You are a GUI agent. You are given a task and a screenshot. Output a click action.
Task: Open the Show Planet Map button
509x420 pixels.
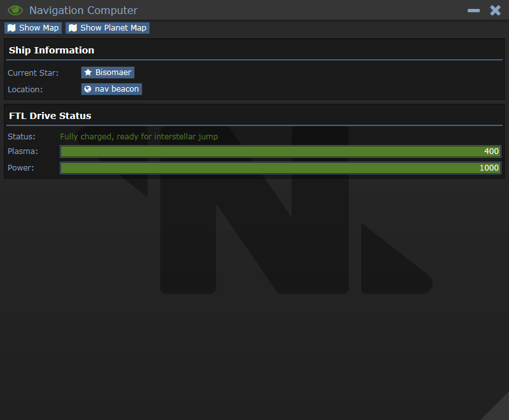tap(108, 28)
